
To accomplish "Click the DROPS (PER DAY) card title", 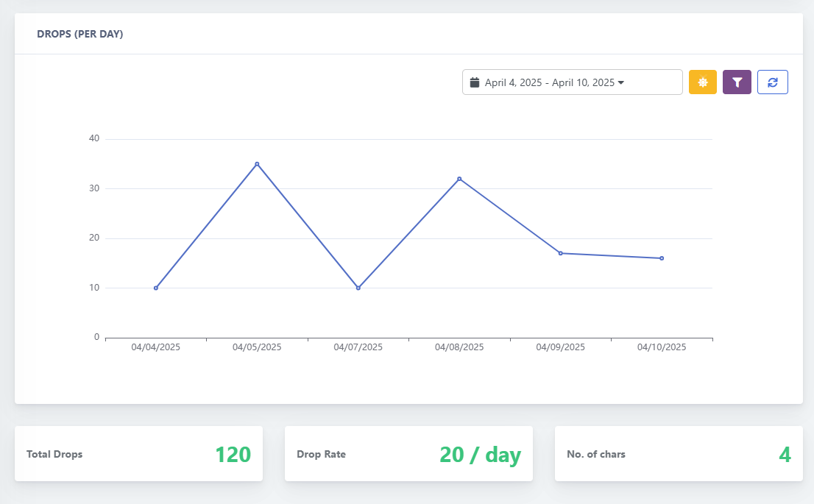I will [x=80, y=34].
